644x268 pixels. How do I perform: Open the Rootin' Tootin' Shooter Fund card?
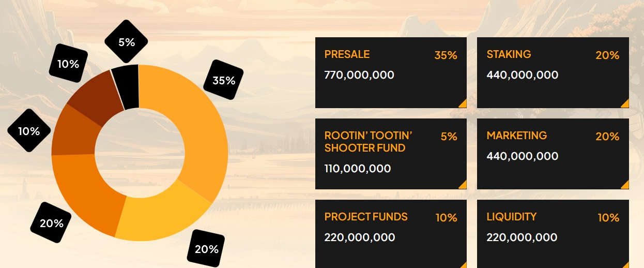[x=391, y=154]
